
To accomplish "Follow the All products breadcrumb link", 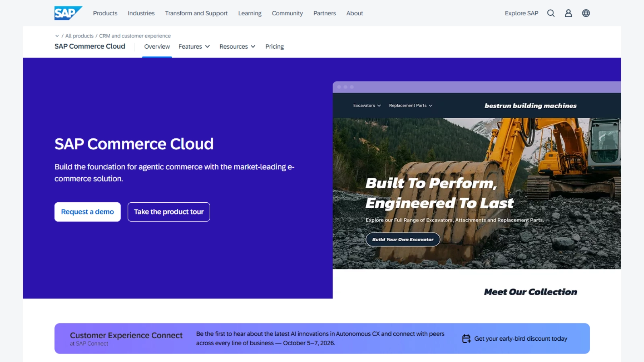I will click(x=79, y=36).
